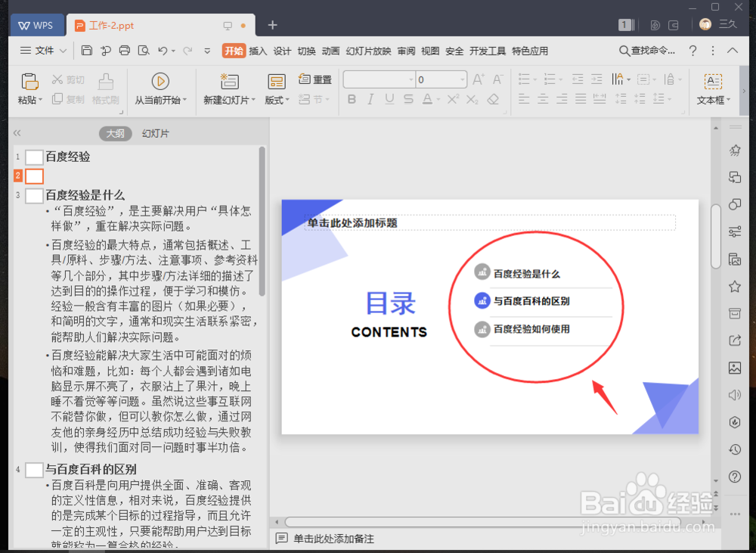Expand the quick access toolbar customize arrow
The width and height of the screenshot is (756, 553).
pos(207,51)
